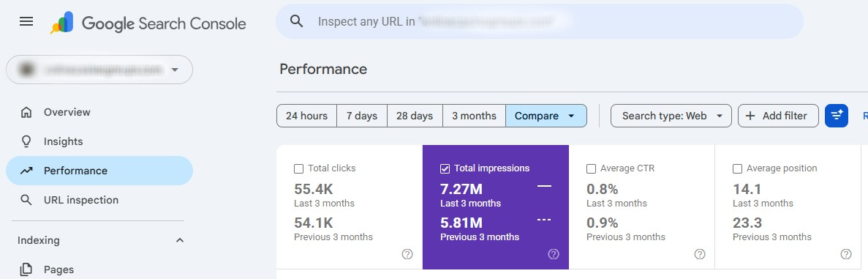Click the plus icon in Add filter
868x279 pixels.
(x=750, y=116)
